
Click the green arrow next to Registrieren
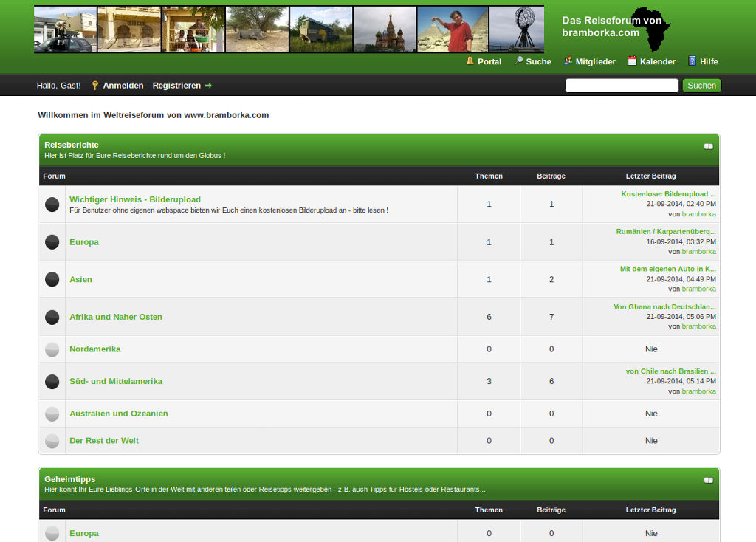[208, 86]
